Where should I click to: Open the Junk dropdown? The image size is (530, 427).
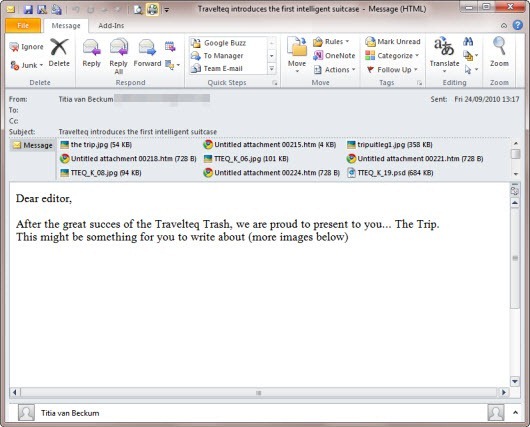point(27,65)
